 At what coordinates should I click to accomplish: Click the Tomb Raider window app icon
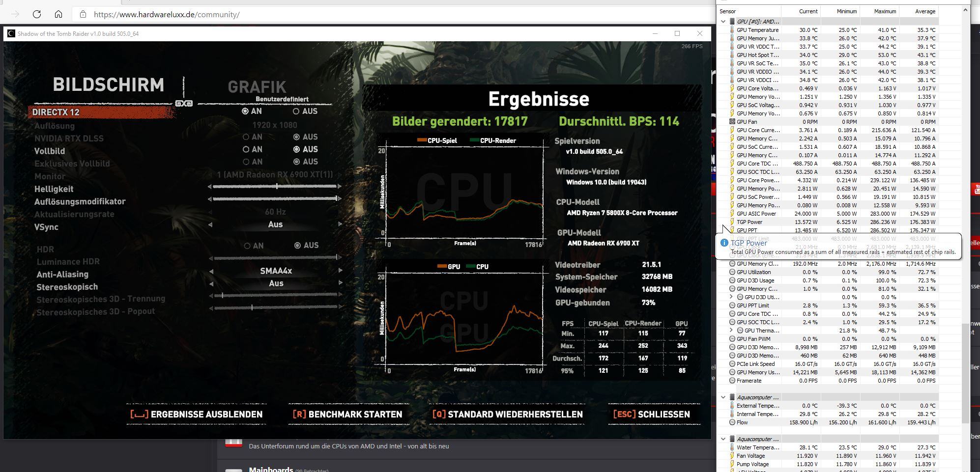click(x=11, y=34)
